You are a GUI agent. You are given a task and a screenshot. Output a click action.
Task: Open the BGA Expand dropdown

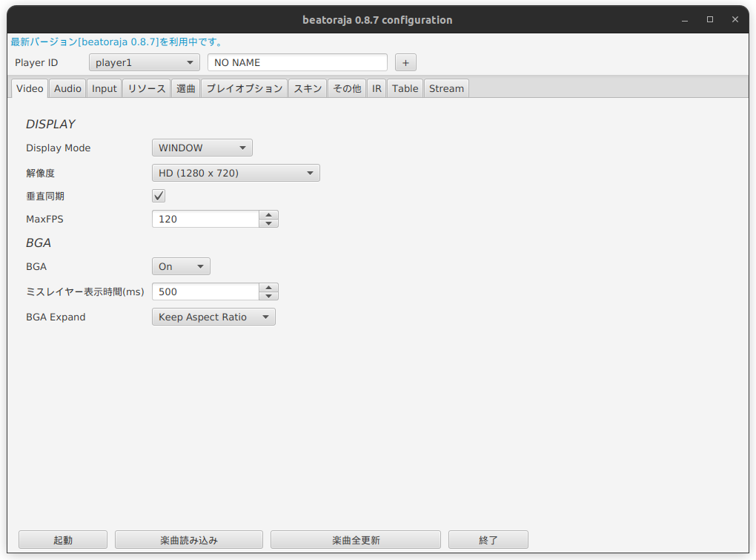pos(213,317)
